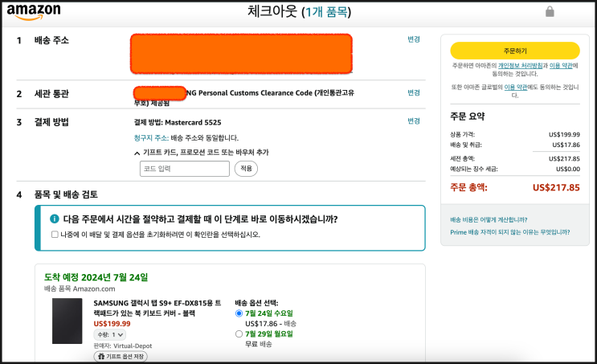
Task: Open the Samsung keyboard cover product thumbnail
Action: [67, 321]
